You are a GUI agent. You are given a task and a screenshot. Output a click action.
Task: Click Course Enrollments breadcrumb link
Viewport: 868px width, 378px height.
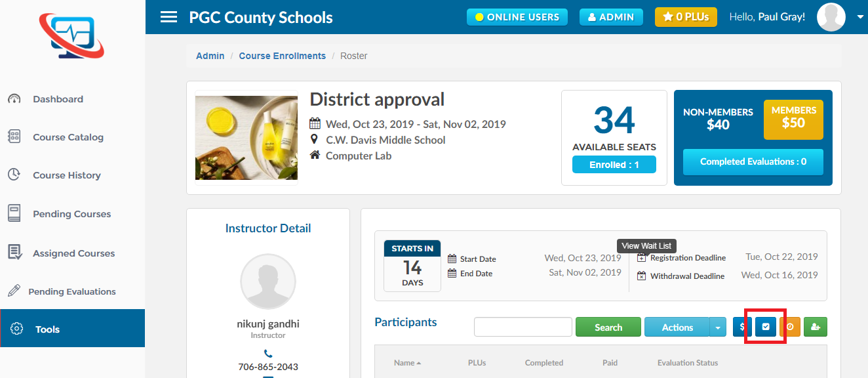[x=282, y=56]
